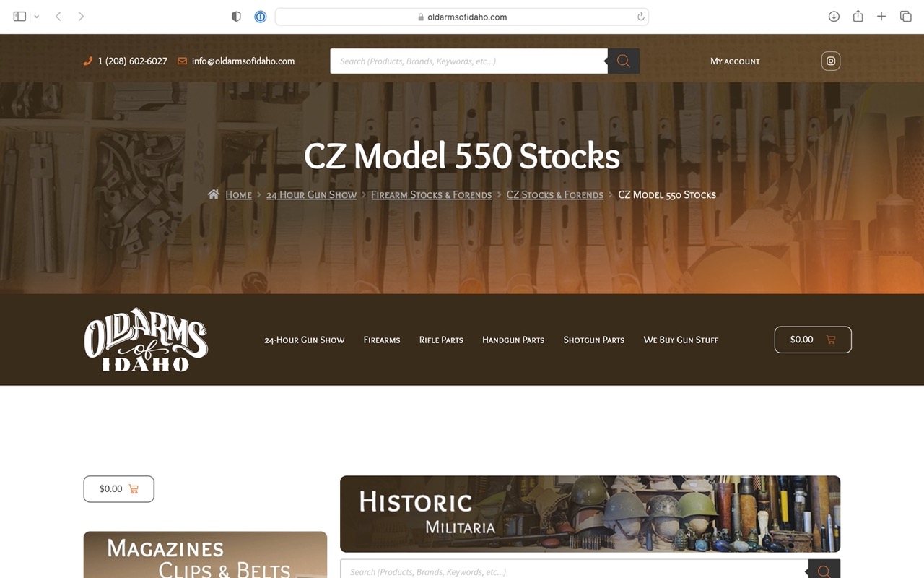Click the 1Password extension icon
Image resolution: width=924 pixels, height=578 pixels.
[261, 17]
